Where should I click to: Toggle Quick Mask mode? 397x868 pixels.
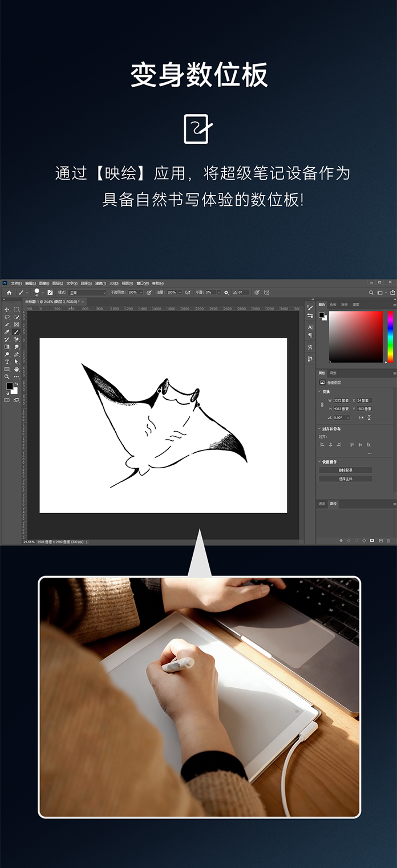click(7, 400)
